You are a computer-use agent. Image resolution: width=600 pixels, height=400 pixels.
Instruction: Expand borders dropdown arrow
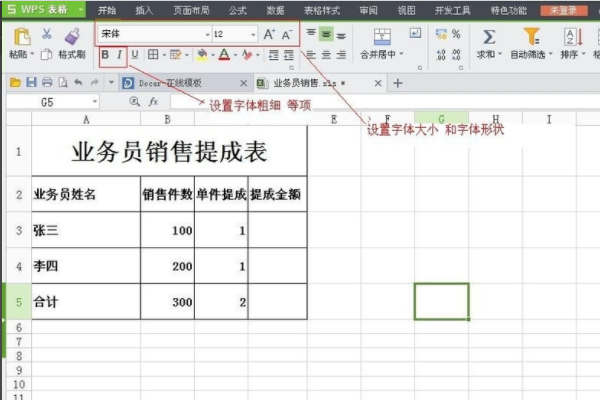(x=164, y=55)
